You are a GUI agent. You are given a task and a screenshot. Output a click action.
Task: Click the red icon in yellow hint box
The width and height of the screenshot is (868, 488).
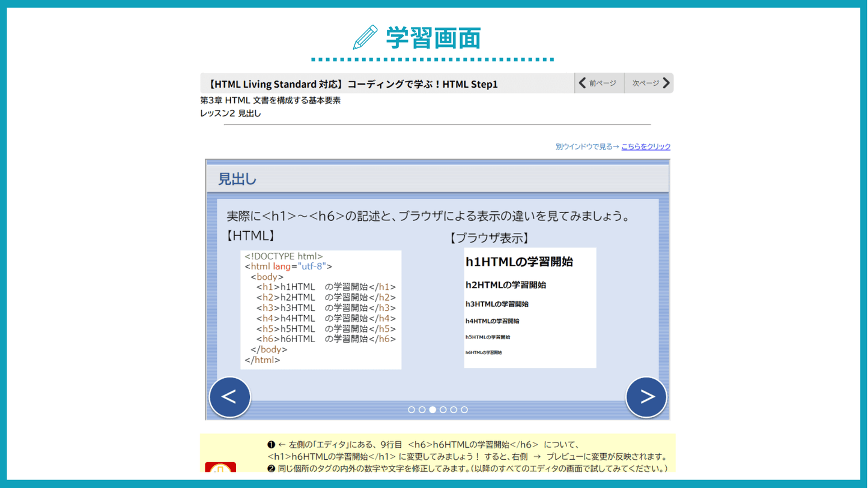pos(220,468)
